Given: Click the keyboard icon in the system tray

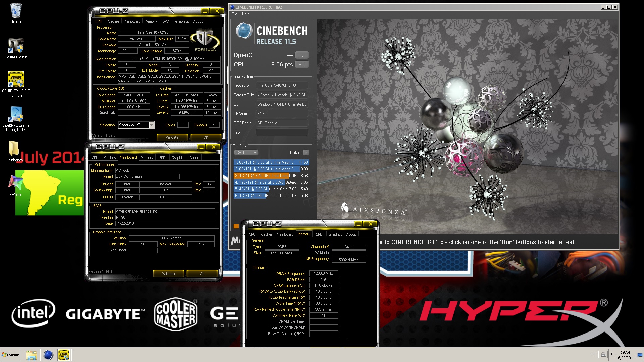Looking at the screenshot, I should [x=603, y=354].
